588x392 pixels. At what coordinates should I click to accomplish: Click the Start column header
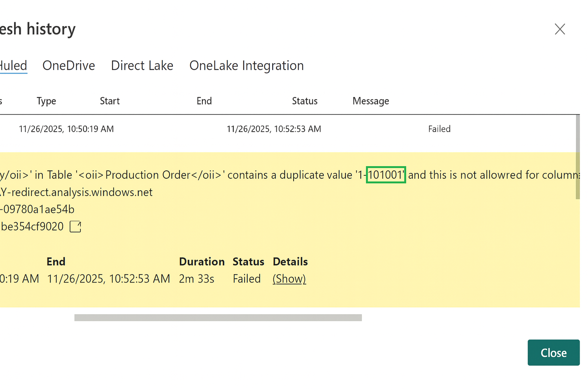109,101
